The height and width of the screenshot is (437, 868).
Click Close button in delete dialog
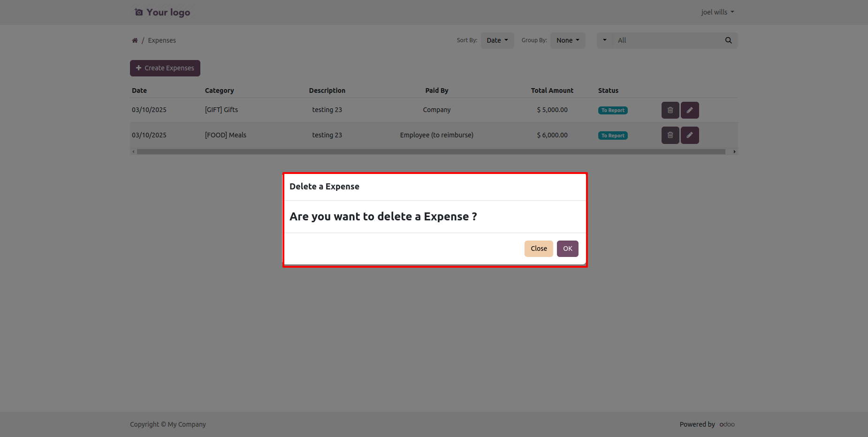539,249
